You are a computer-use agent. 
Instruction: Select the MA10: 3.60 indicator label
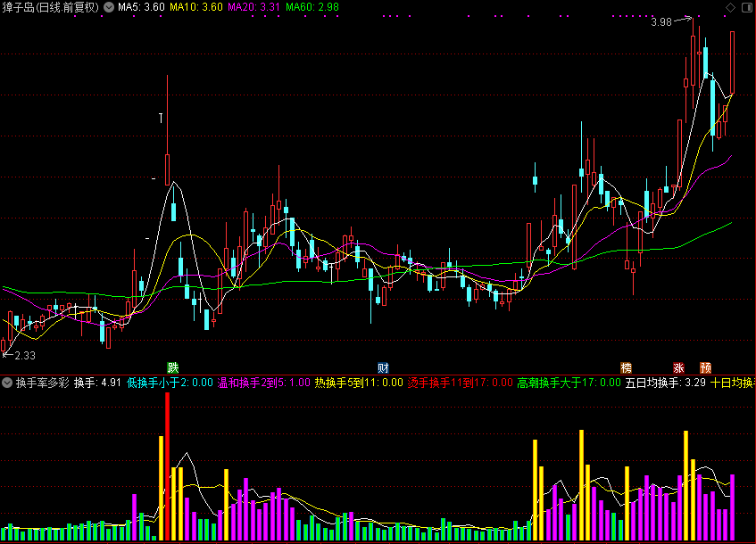(x=196, y=7)
